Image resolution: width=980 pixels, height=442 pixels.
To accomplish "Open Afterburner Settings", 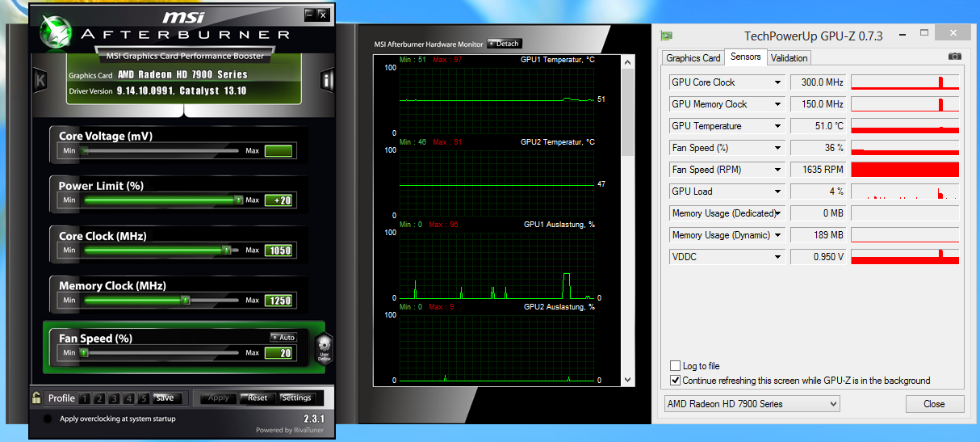I will tap(296, 398).
